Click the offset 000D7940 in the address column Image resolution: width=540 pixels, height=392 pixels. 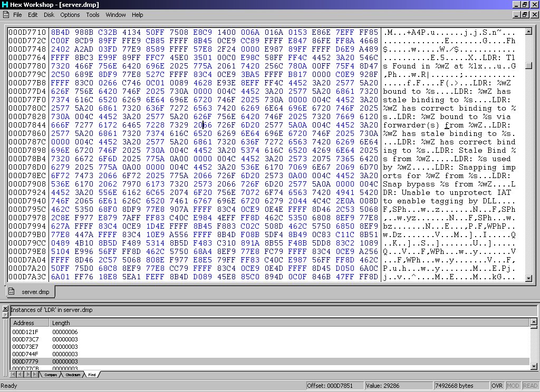pyautogui.click(x=27, y=201)
